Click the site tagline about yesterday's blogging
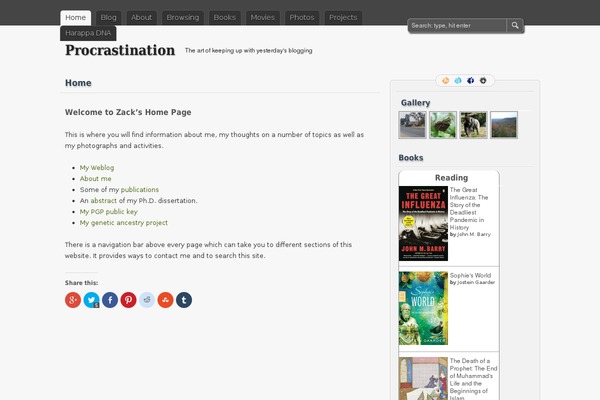 [x=249, y=51]
